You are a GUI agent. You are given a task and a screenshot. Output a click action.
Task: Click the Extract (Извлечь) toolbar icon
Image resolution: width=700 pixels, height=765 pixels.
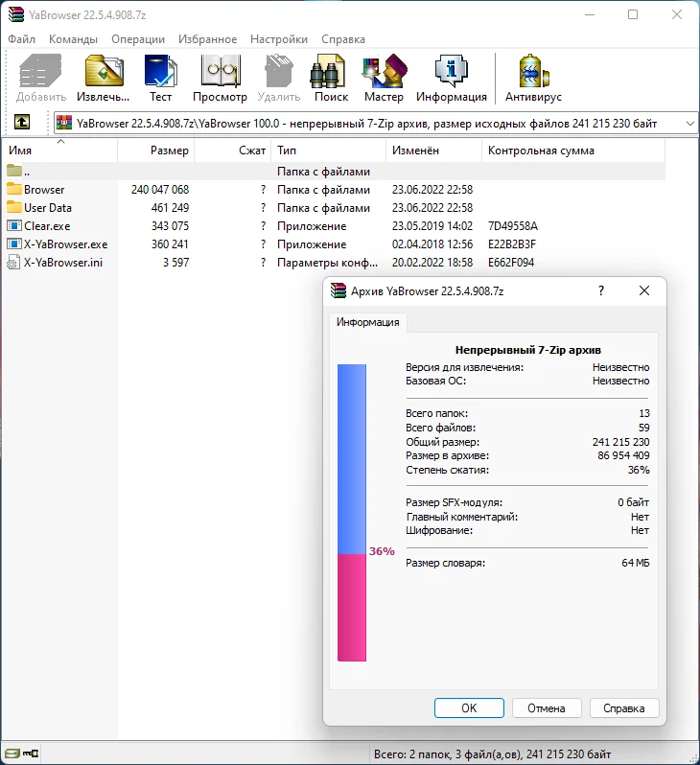[x=104, y=78]
